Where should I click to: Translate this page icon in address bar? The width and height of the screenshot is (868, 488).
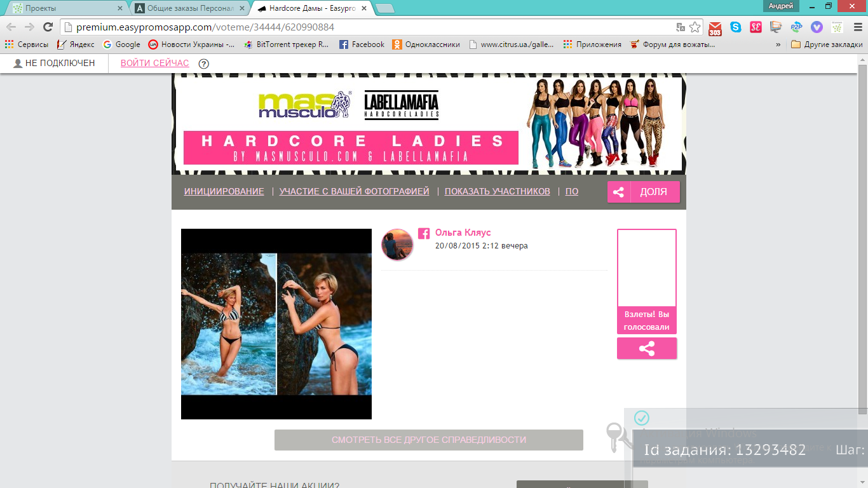[x=681, y=27]
